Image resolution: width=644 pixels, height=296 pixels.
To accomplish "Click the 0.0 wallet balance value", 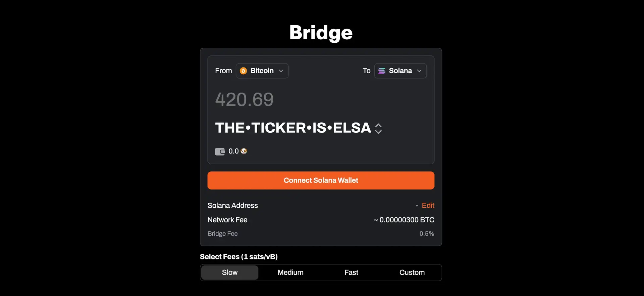I will pos(233,151).
